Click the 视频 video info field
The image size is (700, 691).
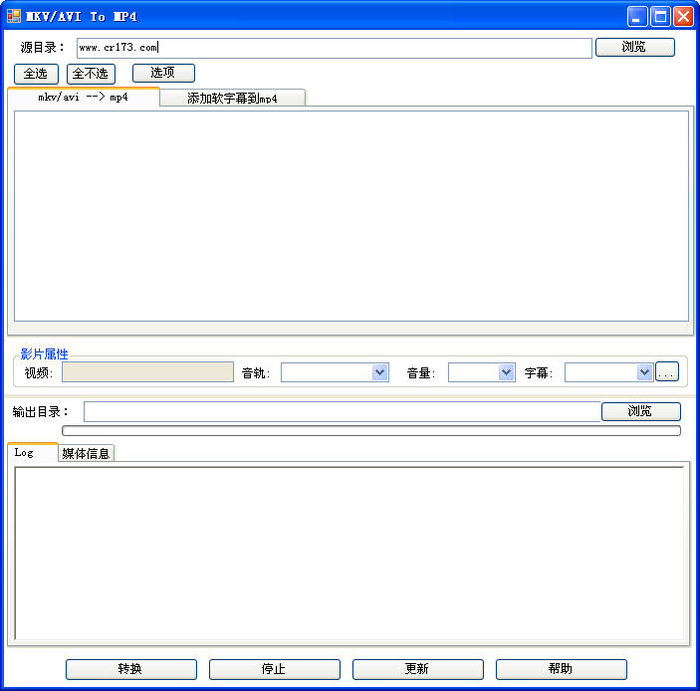tap(148, 372)
